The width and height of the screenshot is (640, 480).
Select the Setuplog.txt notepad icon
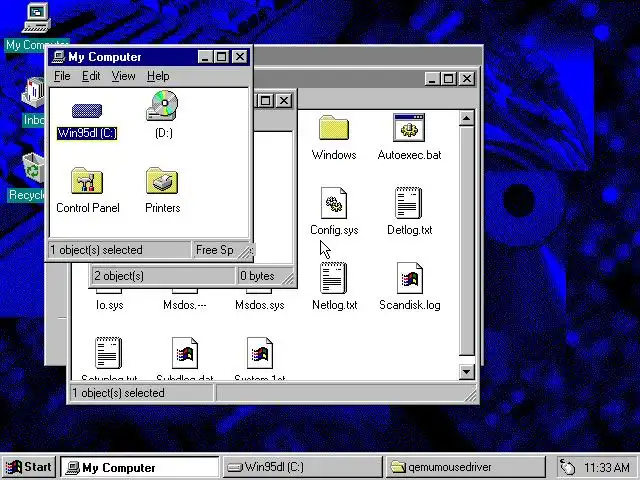pyautogui.click(x=109, y=353)
